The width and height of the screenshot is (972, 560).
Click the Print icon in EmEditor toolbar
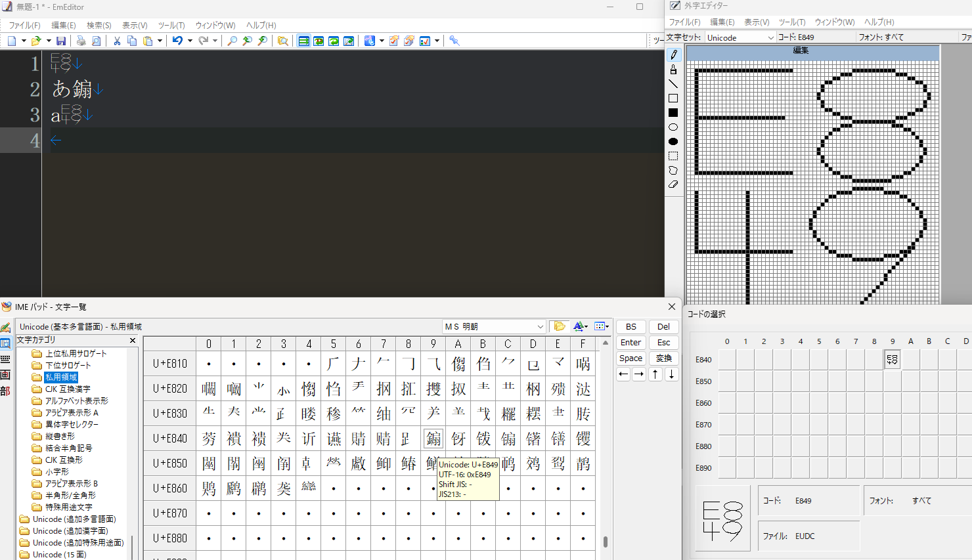(x=81, y=41)
